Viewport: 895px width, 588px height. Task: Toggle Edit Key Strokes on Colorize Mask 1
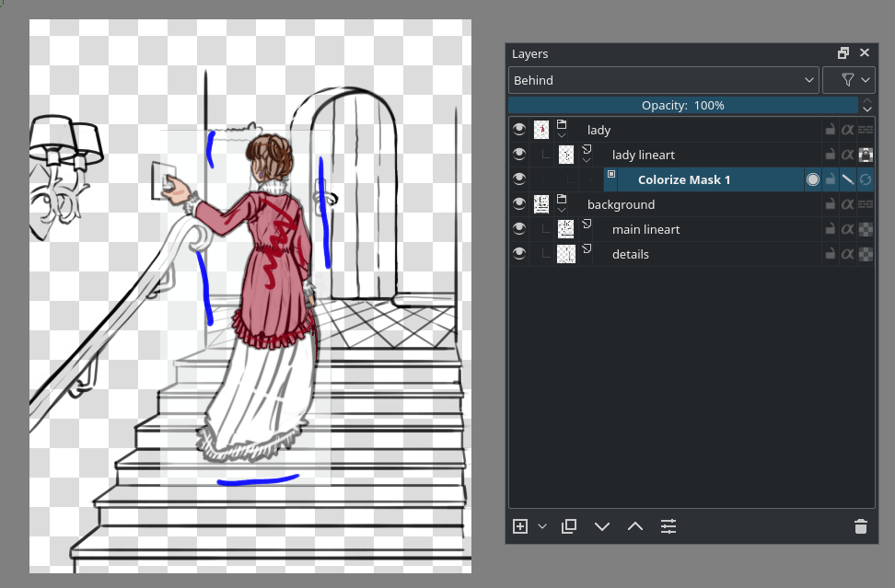coord(846,179)
